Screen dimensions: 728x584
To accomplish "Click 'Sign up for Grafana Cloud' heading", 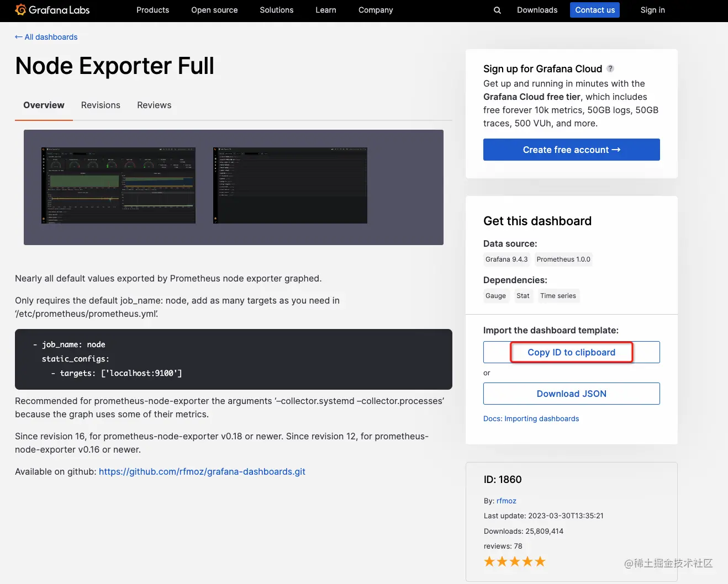I will click(x=542, y=68).
